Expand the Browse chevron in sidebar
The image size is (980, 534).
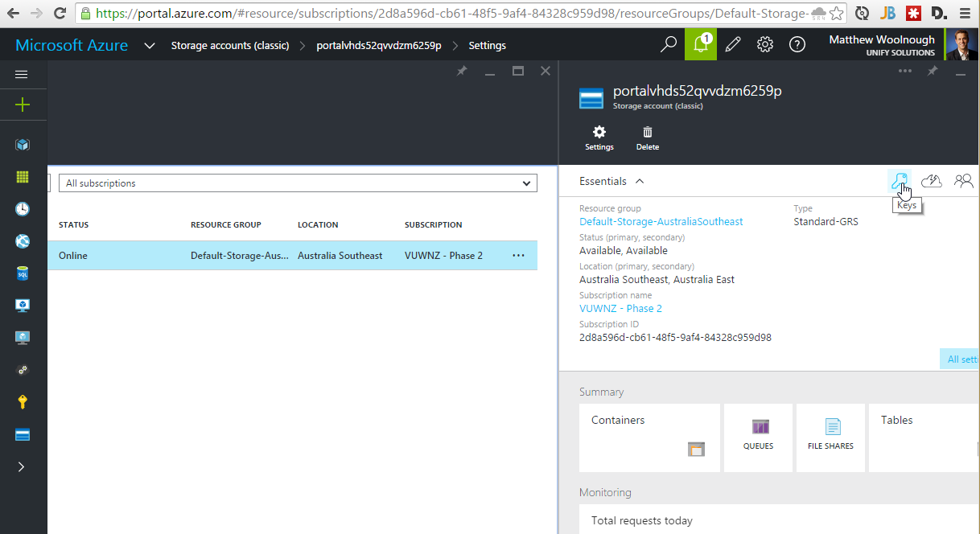pos(22,466)
